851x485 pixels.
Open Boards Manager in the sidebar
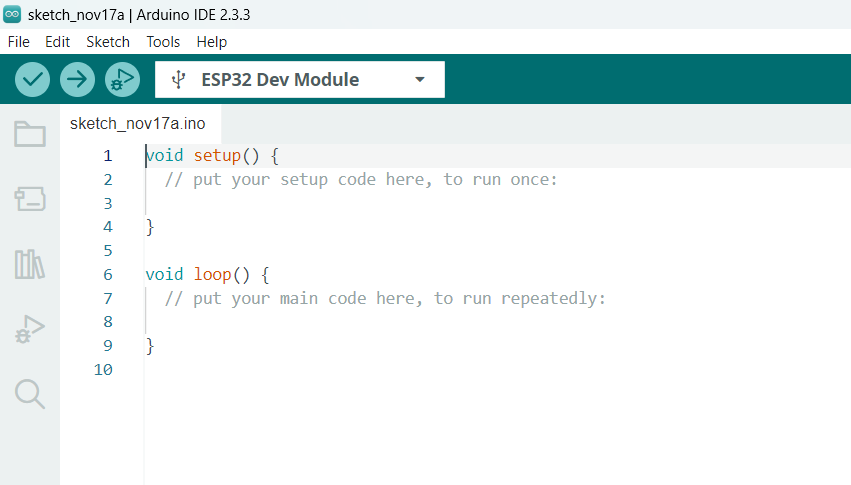click(x=30, y=199)
